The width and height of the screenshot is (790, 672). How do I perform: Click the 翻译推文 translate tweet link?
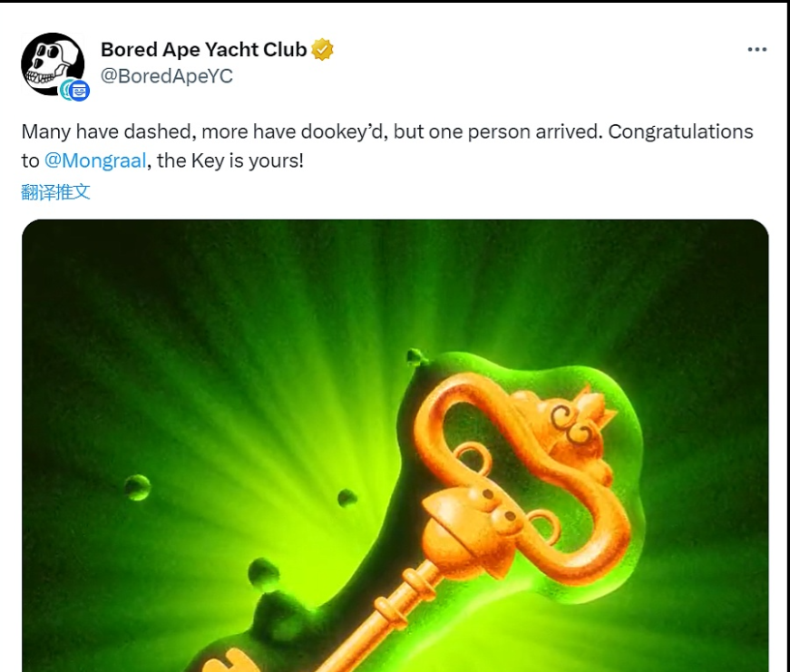click(x=55, y=192)
